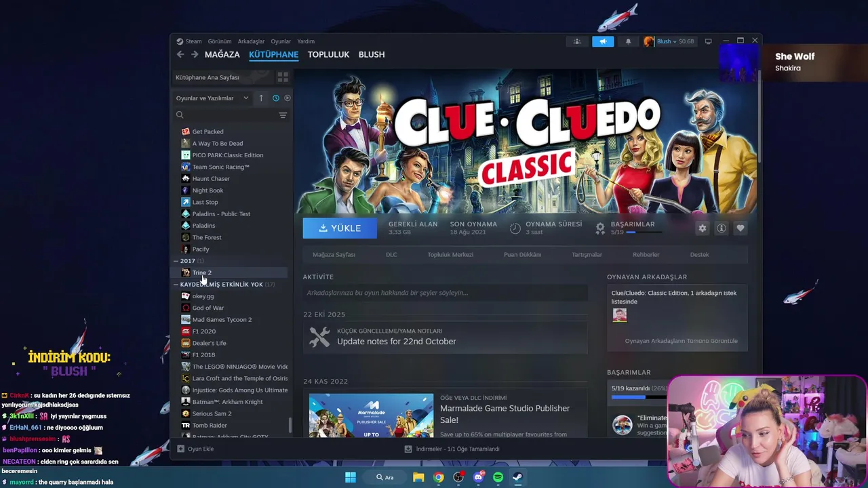Viewport: 868px width, 488px height.
Task: Toggle the library grid view icon
Action: (283, 77)
